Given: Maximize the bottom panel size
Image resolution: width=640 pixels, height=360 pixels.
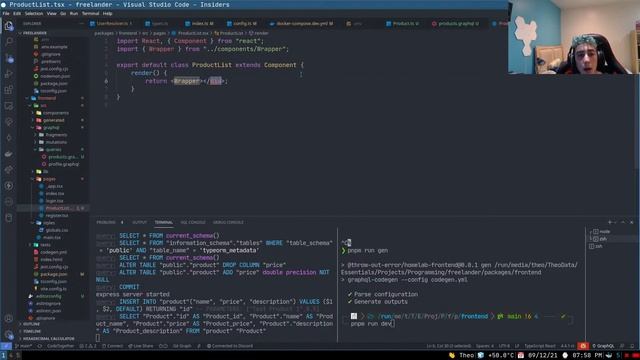Looking at the screenshot, I should click(x=623, y=222).
